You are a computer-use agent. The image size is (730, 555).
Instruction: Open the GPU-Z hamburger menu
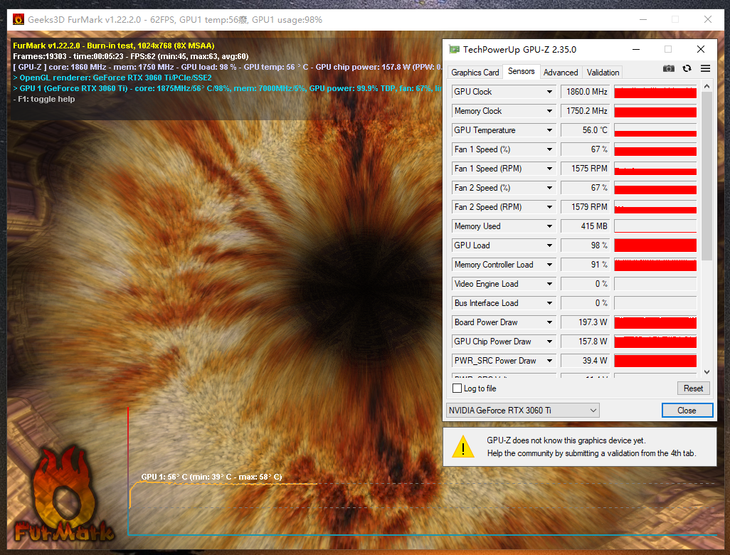click(x=705, y=68)
